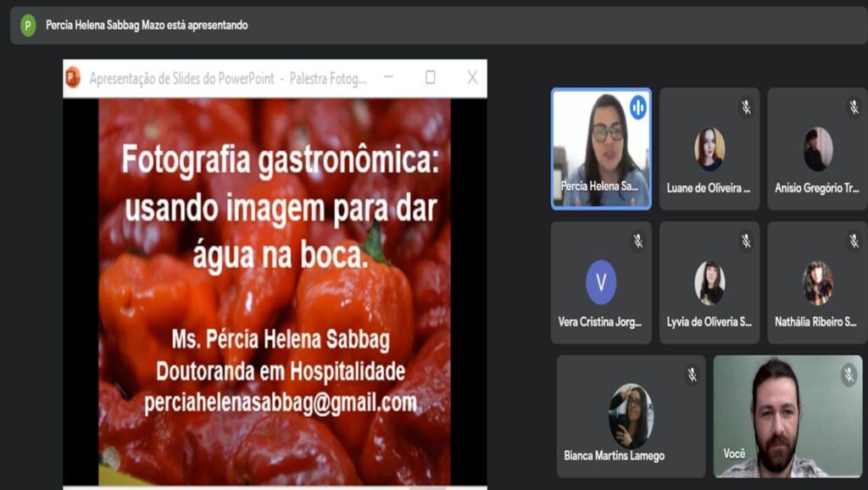Click muted mic icon on Nathália Ribeiro tile
The height and width of the screenshot is (490, 868).
coord(854,241)
